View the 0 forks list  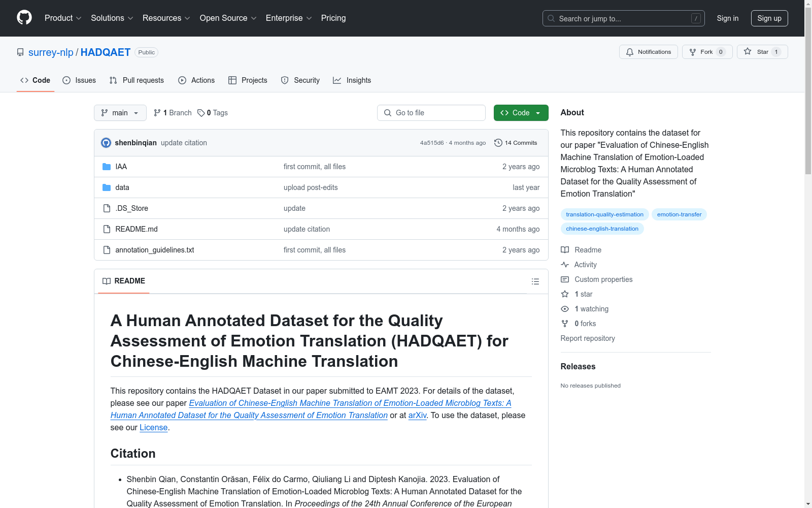point(579,324)
